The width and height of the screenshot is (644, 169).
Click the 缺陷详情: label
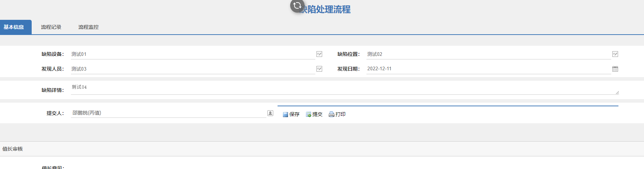click(x=53, y=90)
